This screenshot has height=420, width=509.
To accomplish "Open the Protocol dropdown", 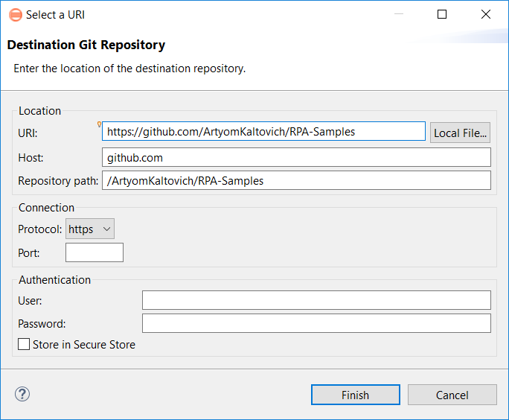I will point(90,229).
